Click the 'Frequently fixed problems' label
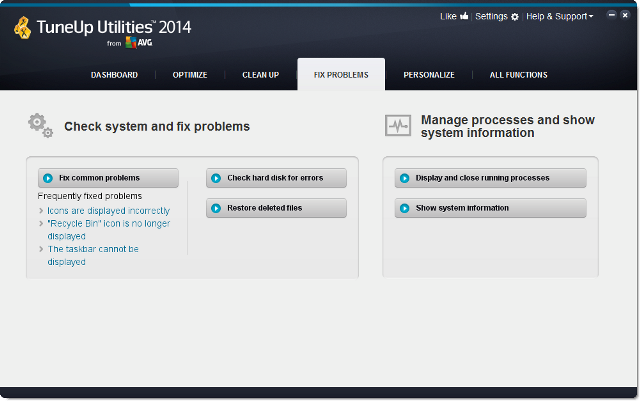The image size is (640, 401). click(x=90, y=196)
